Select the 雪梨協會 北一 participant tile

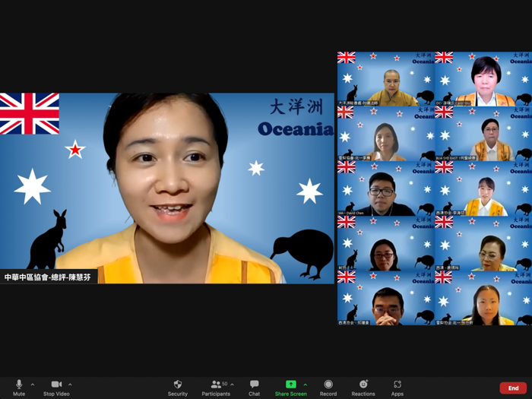click(x=386, y=134)
